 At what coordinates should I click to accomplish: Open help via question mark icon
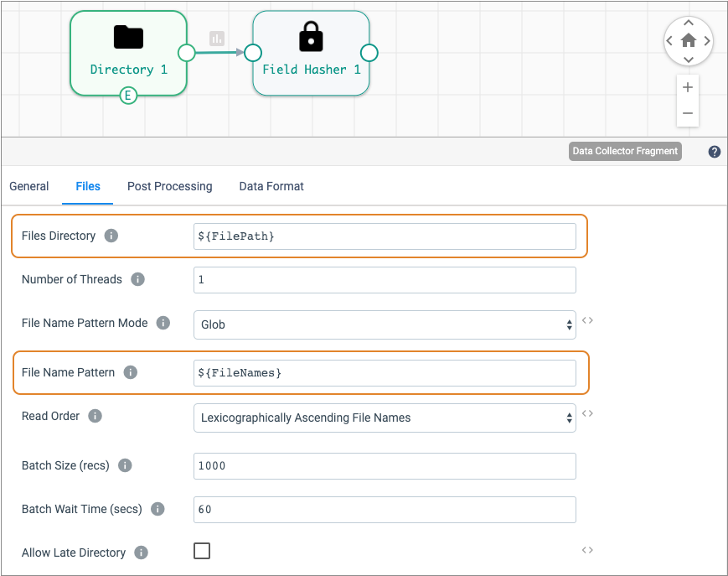pyautogui.click(x=714, y=152)
